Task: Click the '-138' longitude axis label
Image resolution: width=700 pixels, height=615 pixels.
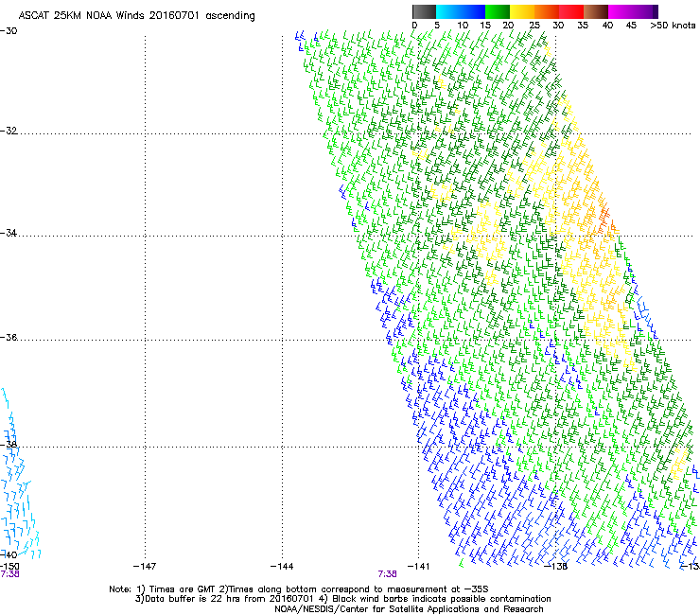Action: click(x=556, y=566)
